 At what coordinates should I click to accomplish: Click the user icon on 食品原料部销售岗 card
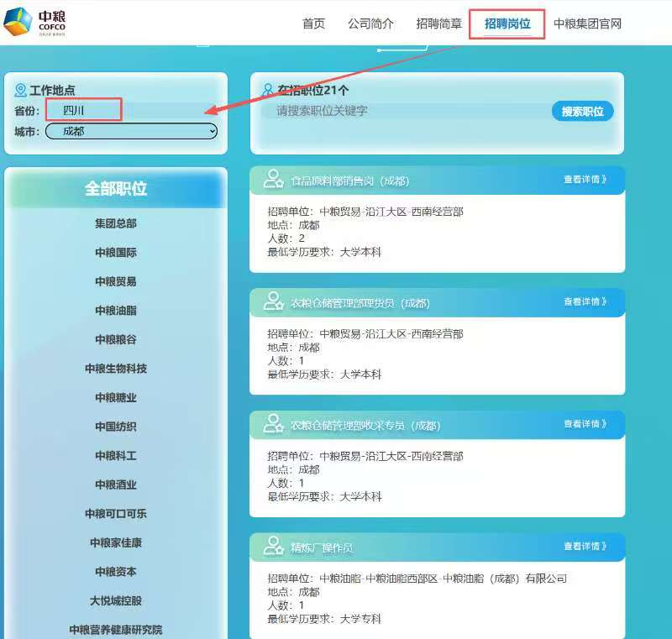[x=273, y=179]
